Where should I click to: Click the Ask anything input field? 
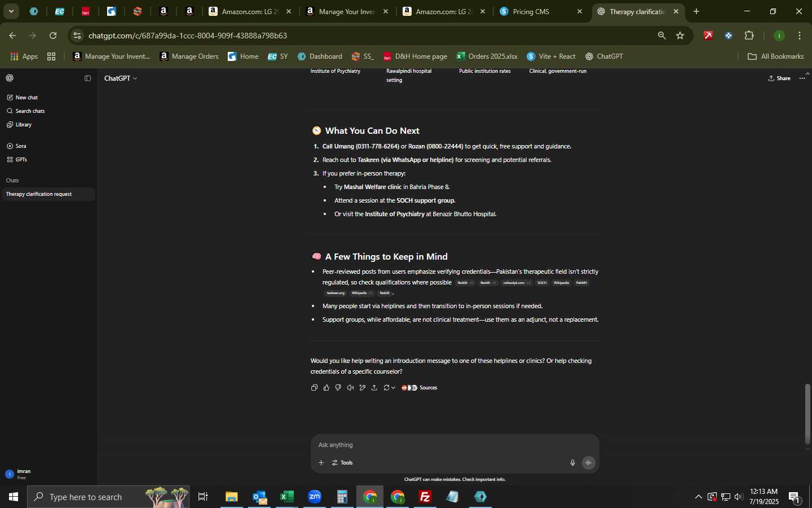pos(454,445)
